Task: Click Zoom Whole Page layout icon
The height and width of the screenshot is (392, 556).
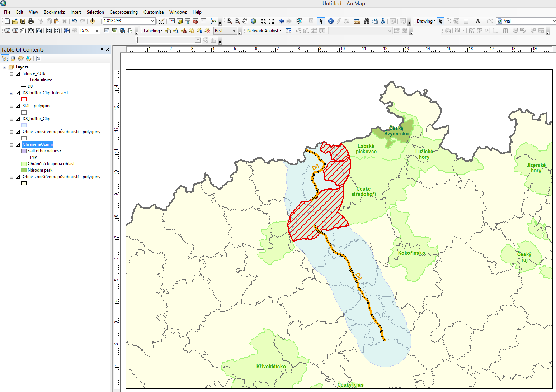Action: (31, 31)
